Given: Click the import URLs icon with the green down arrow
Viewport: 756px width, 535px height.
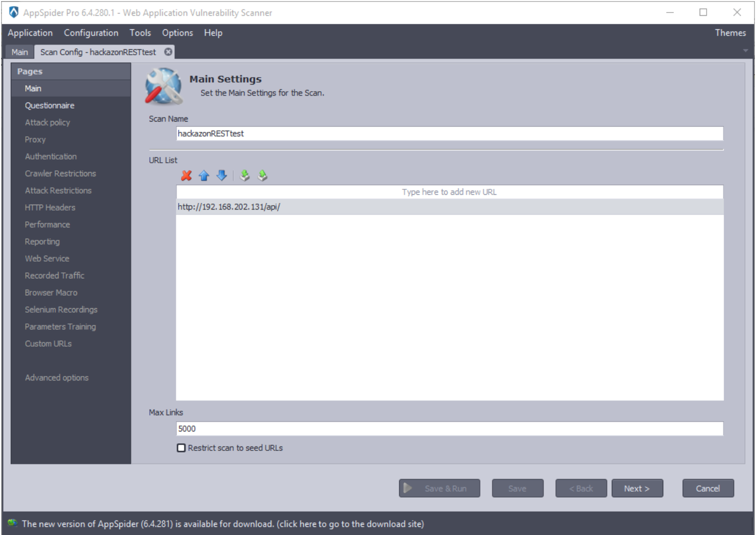Looking at the screenshot, I should point(245,175).
